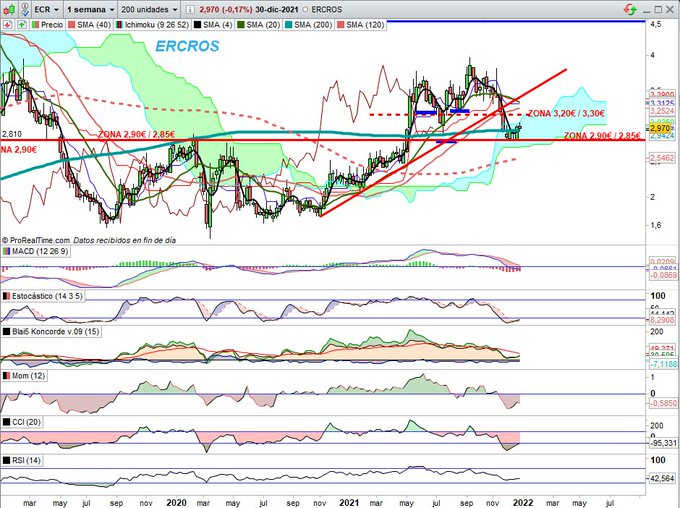Open the candlestick chart style icon
The height and width of the screenshot is (508, 680).
[9, 9]
